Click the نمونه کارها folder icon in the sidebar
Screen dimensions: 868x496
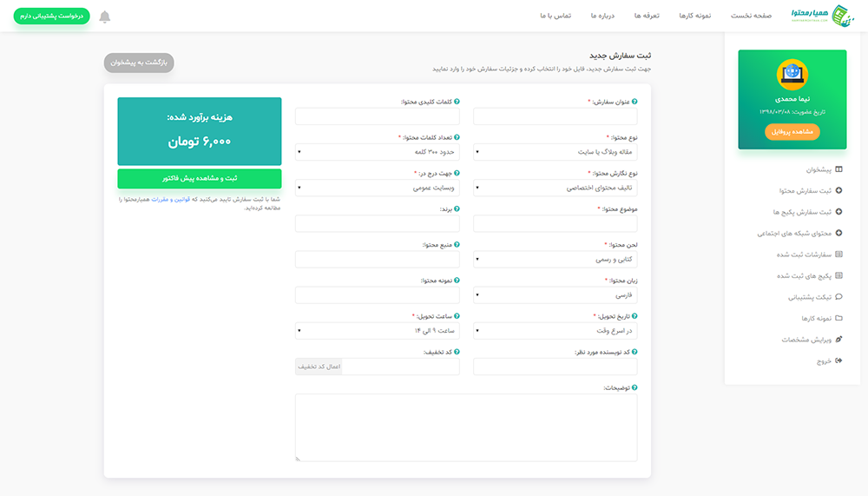[x=838, y=318]
